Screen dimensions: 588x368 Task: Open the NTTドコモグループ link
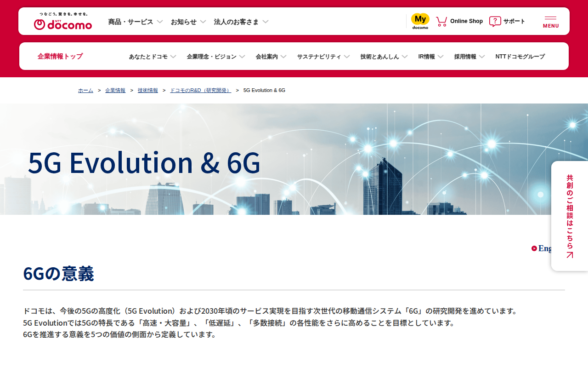pos(520,57)
